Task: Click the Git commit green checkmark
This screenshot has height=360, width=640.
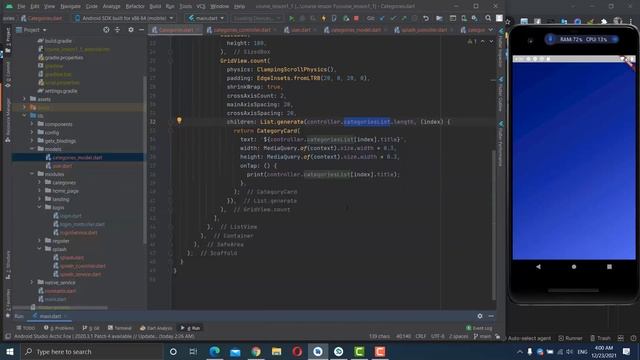Action: point(393,18)
